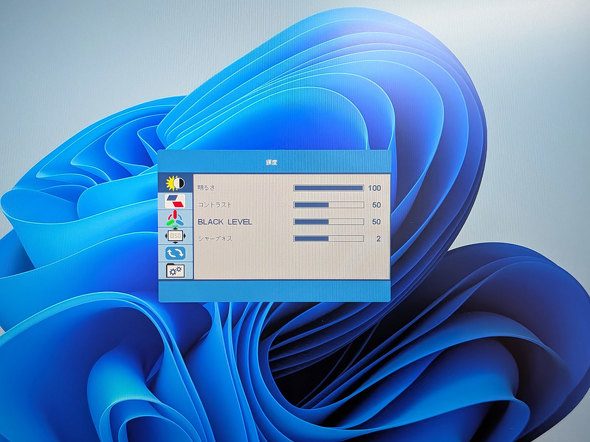Click the brightness slider bar
590x442 pixels.
328,188
